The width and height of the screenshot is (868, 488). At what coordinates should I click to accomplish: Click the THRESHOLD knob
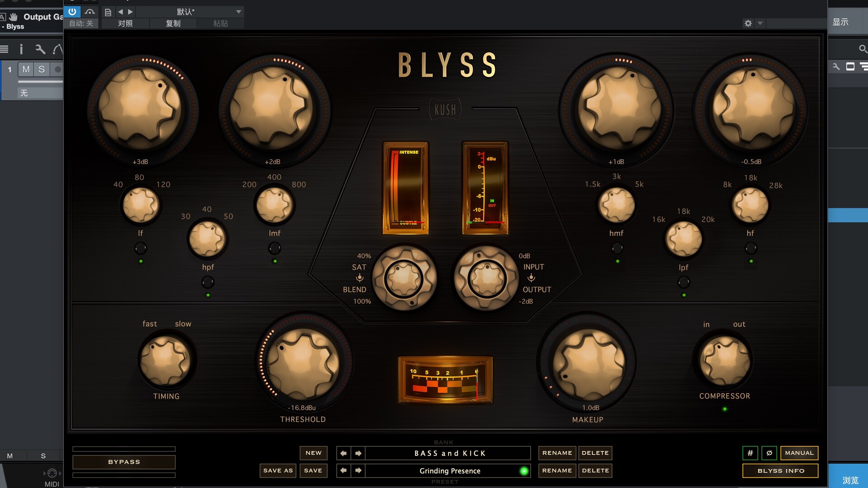pos(303,364)
